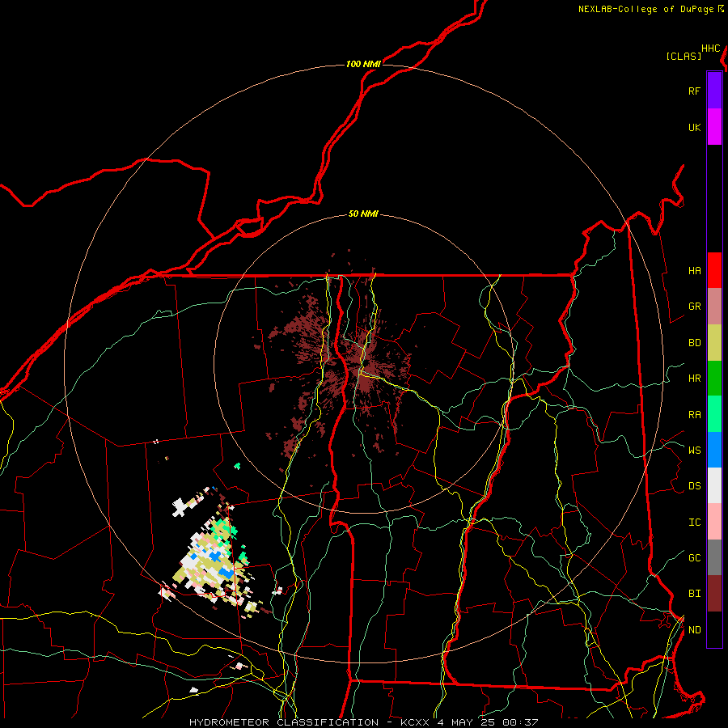Click the RA light-green legend swatch
The image size is (728, 728).
click(714, 414)
